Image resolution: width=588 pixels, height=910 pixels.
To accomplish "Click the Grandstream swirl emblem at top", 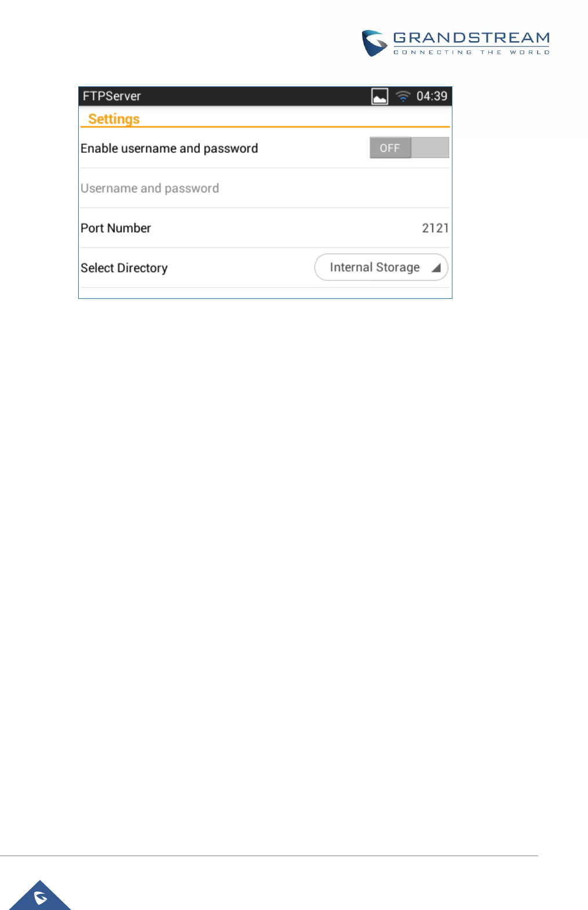I will [x=374, y=43].
